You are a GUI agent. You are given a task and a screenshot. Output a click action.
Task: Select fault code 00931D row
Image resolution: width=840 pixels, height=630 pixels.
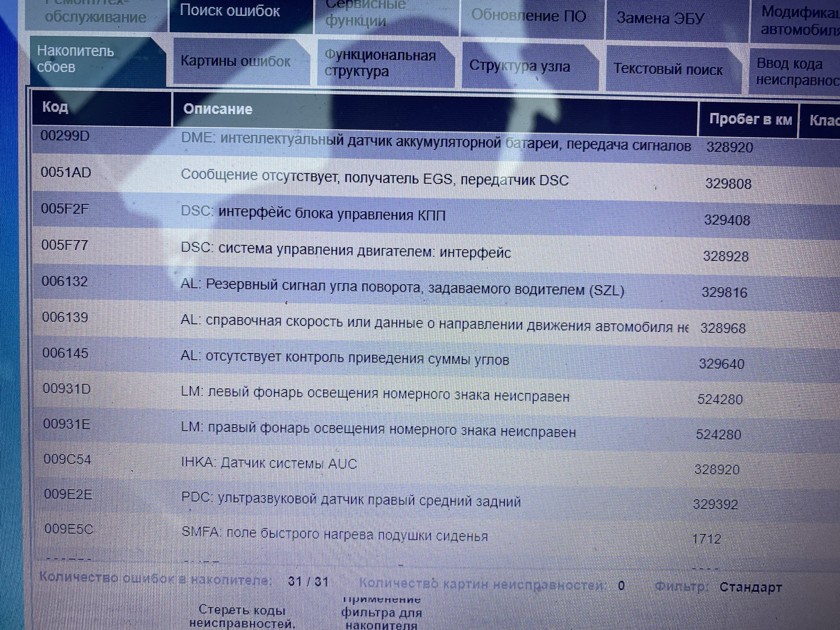436,395
